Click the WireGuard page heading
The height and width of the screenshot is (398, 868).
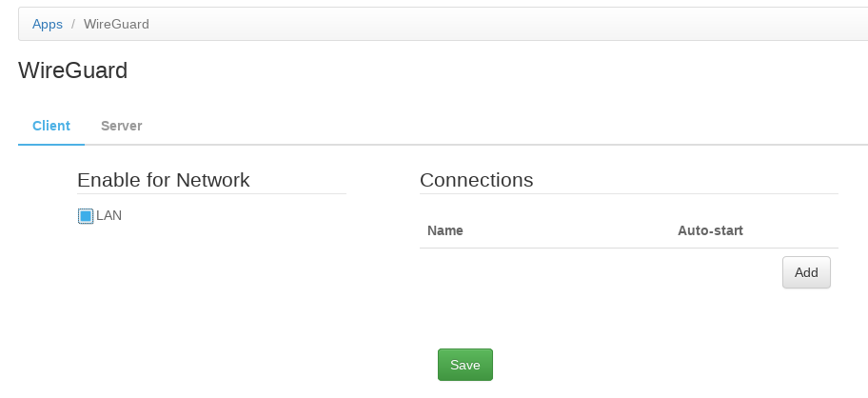coord(72,70)
